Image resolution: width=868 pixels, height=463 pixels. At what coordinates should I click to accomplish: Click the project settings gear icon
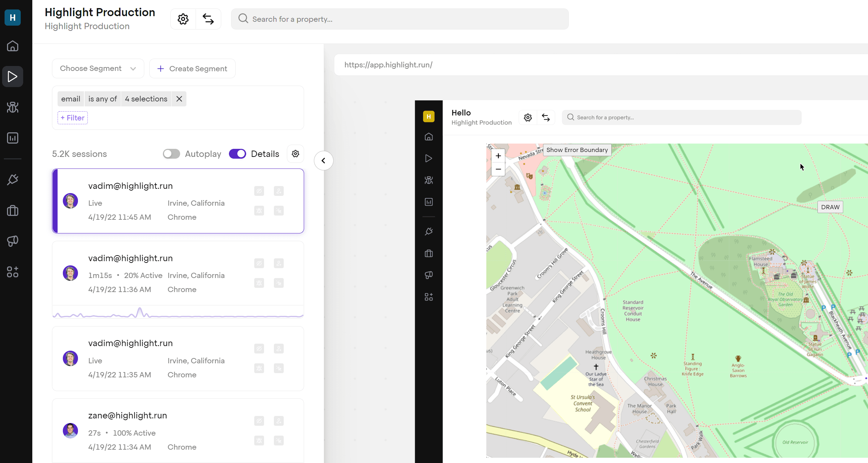(x=183, y=19)
